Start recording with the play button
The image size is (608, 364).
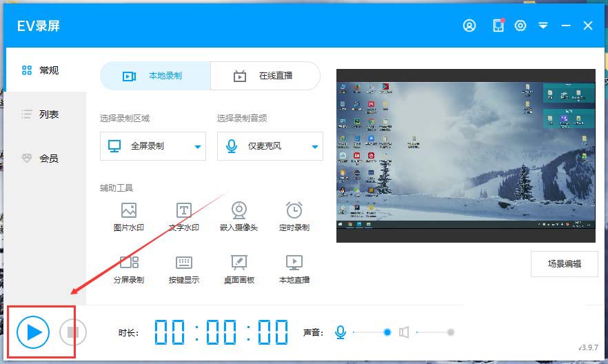[33, 332]
